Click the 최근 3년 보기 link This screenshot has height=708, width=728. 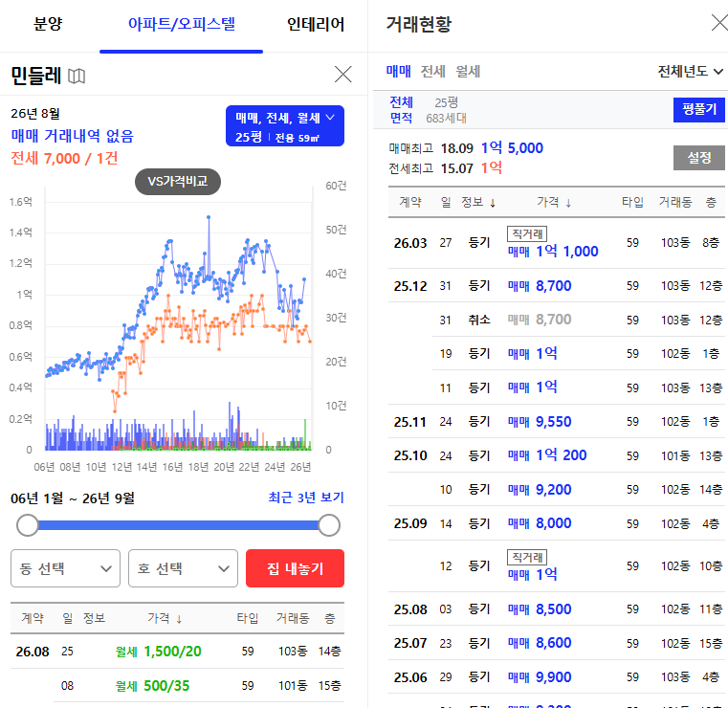pyautogui.click(x=306, y=498)
